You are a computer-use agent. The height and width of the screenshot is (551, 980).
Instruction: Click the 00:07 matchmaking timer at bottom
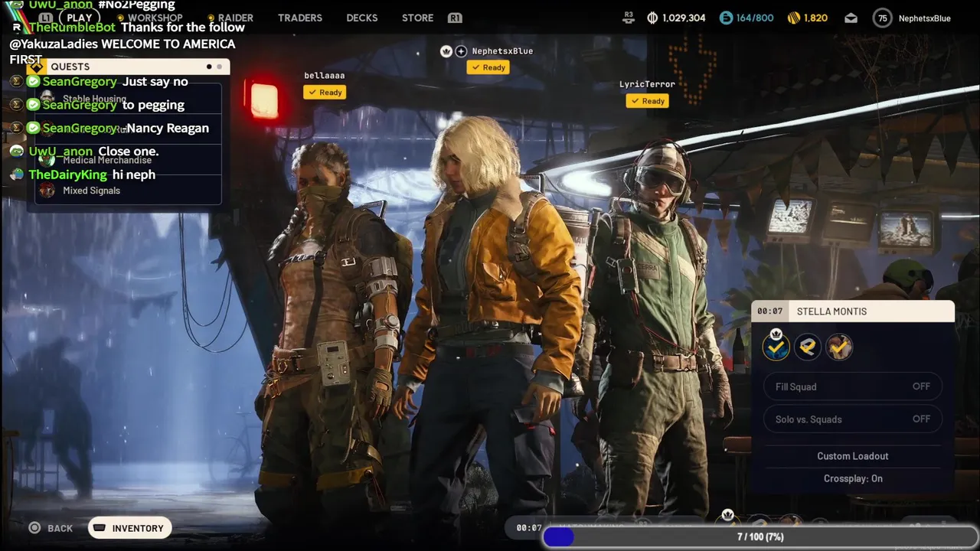pyautogui.click(x=528, y=528)
